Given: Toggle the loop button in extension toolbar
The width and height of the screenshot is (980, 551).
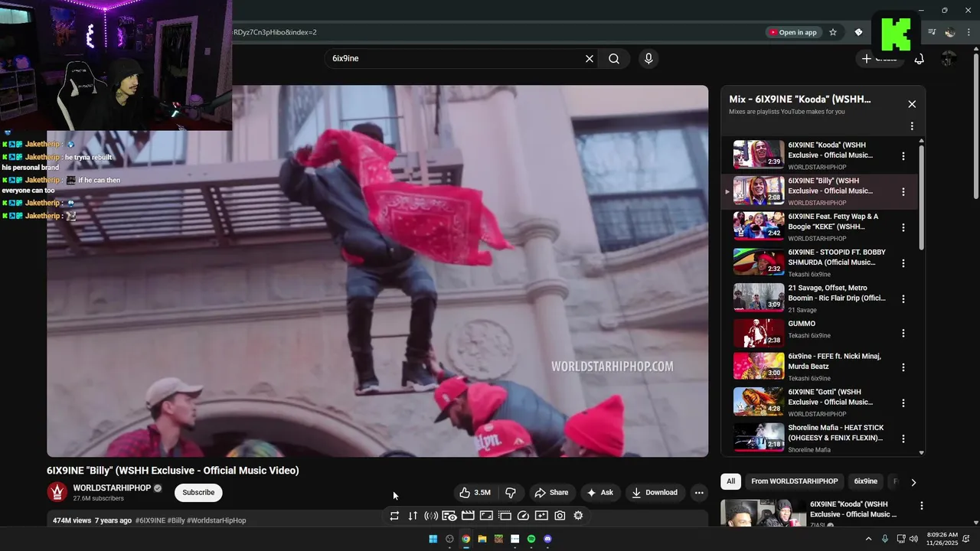Looking at the screenshot, I should 394,516.
